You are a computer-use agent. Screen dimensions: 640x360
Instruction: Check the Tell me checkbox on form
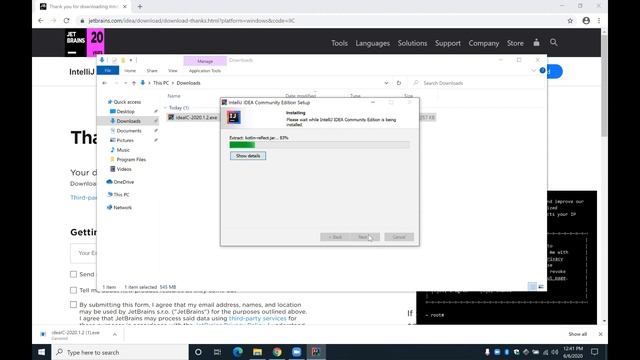tap(73, 290)
